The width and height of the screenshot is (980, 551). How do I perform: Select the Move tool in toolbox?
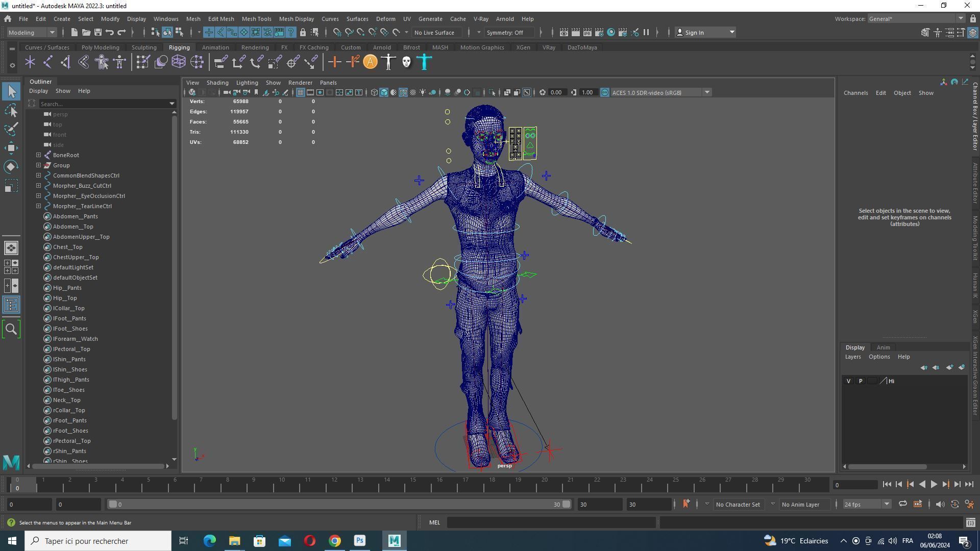pos(11,148)
